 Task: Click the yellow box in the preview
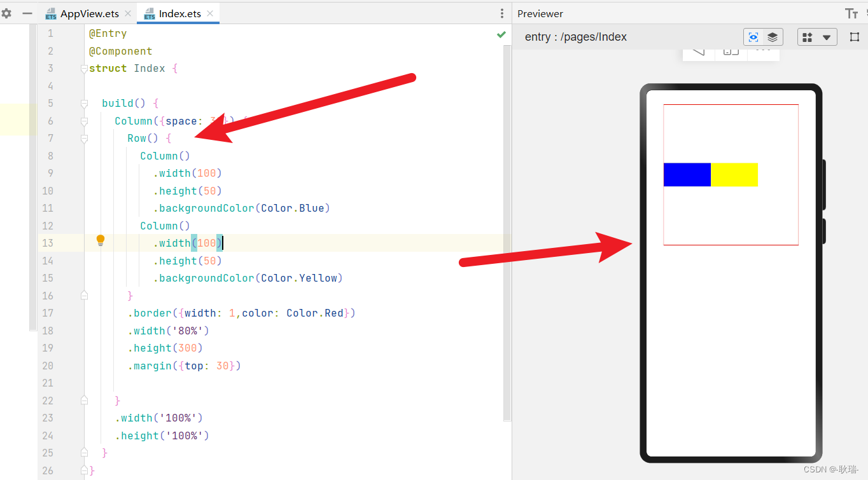coord(734,175)
